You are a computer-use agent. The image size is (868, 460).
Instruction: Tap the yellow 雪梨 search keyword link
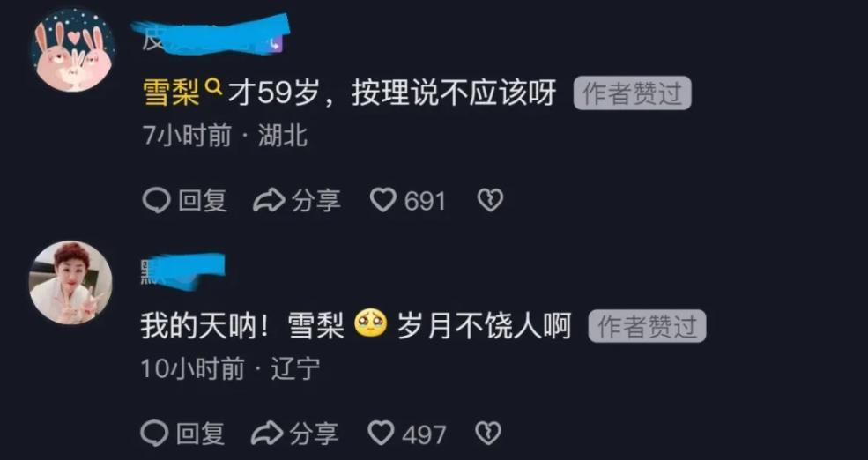point(171,93)
